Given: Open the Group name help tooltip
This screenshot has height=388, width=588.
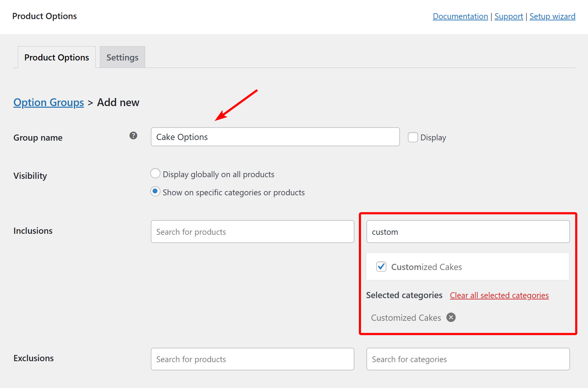Looking at the screenshot, I should point(133,135).
